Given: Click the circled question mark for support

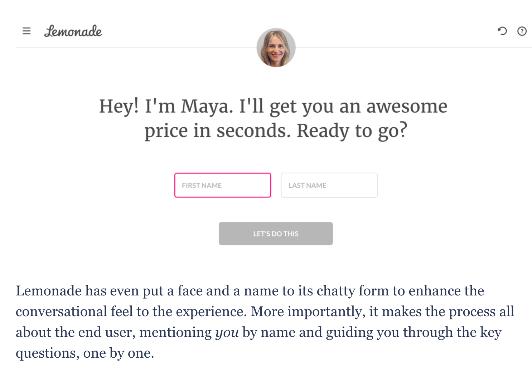Looking at the screenshot, I should 522,31.
